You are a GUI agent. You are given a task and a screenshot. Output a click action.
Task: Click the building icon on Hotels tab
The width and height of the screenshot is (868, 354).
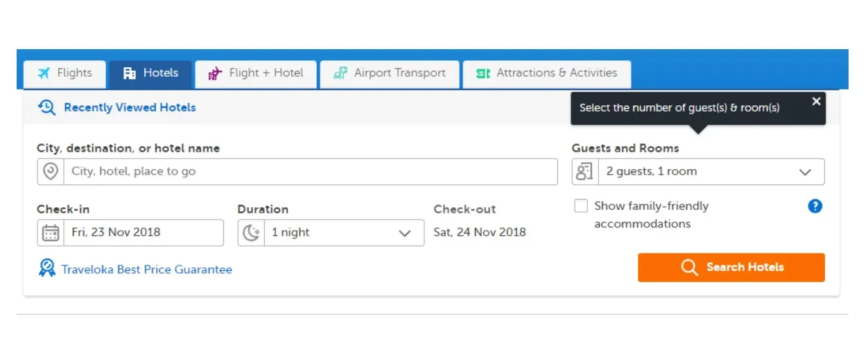tap(130, 73)
